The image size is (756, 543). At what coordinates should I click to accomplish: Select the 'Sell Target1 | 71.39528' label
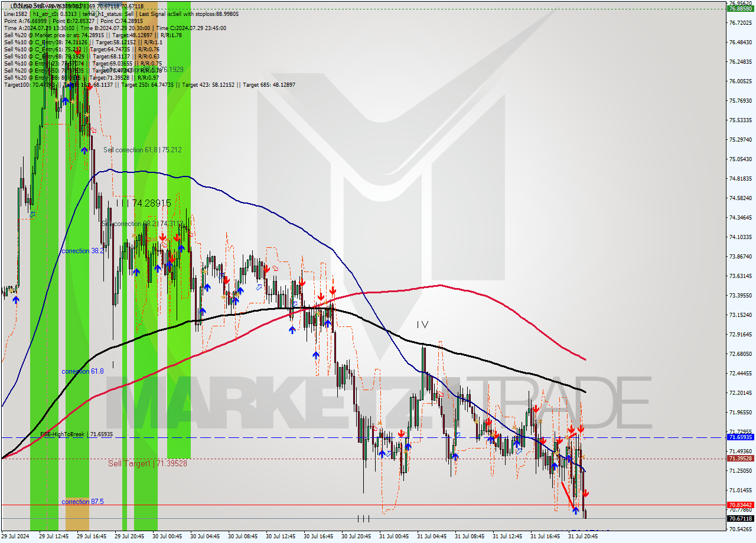click(147, 464)
